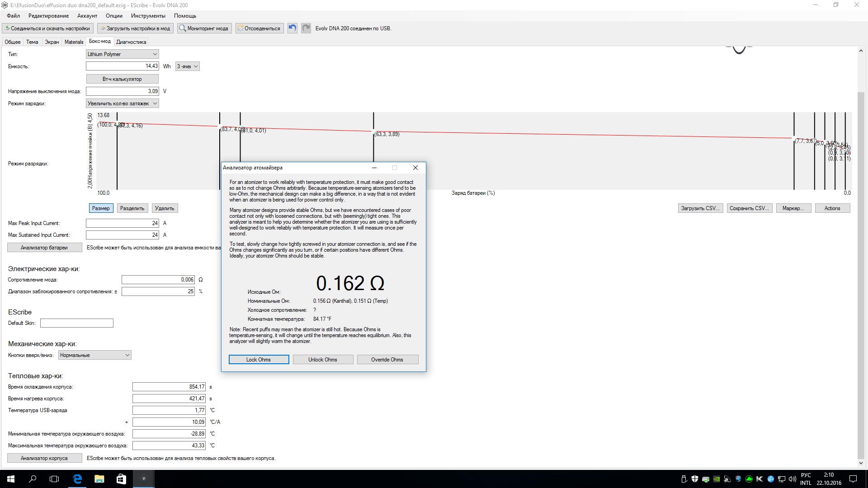Click the Default Skin input field

pos(77,323)
